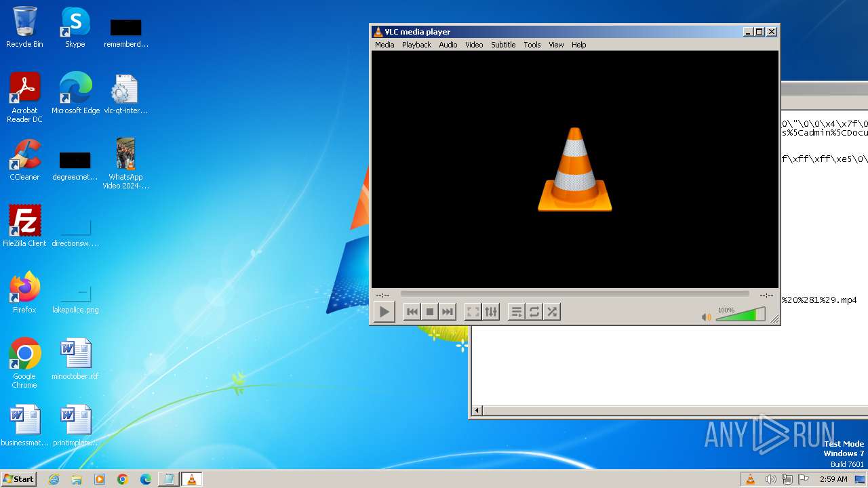Click Next media button in VLC
The image size is (868, 488).
click(447, 312)
